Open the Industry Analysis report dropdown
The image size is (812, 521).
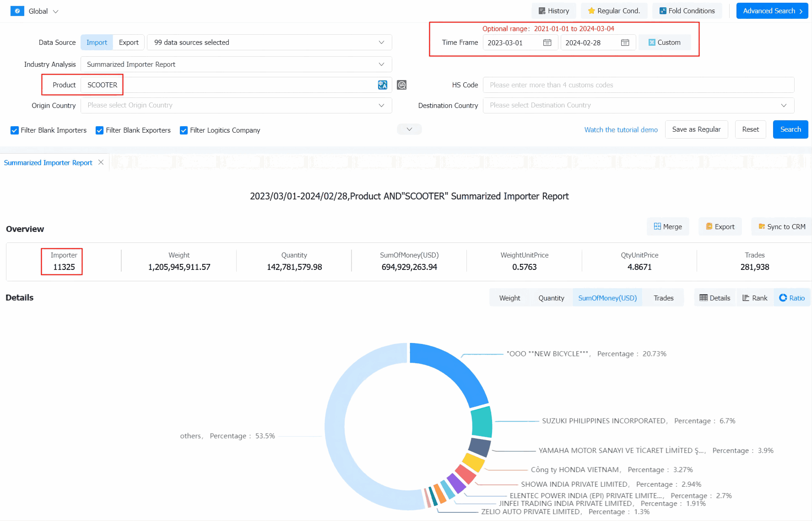tap(236, 64)
